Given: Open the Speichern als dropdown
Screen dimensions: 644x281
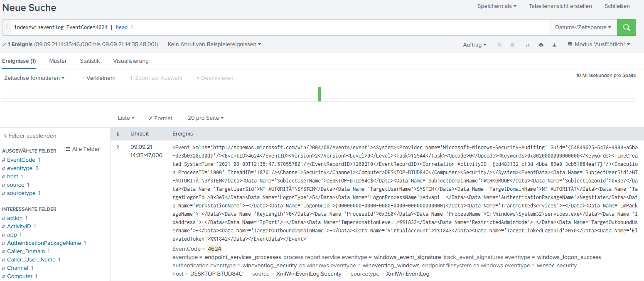Looking at the screenshot, I should [x=497, y=6].
